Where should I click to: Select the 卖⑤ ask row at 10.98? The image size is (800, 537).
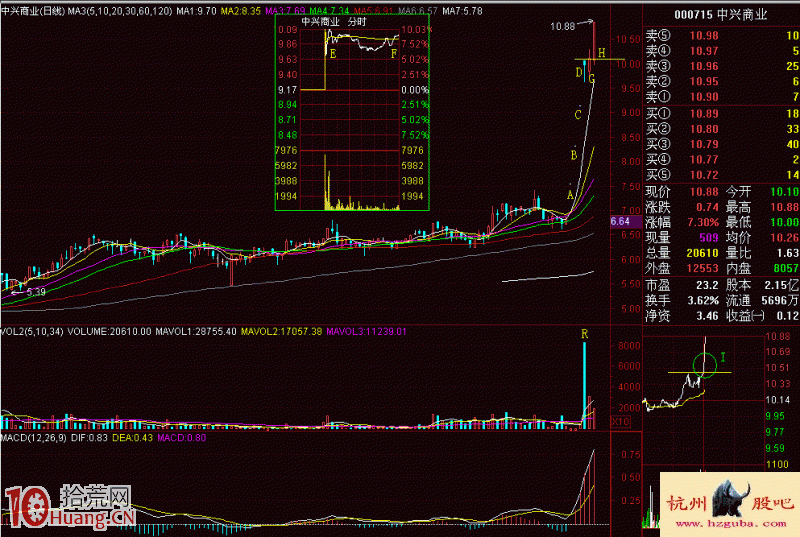click(x=721, y=36)
